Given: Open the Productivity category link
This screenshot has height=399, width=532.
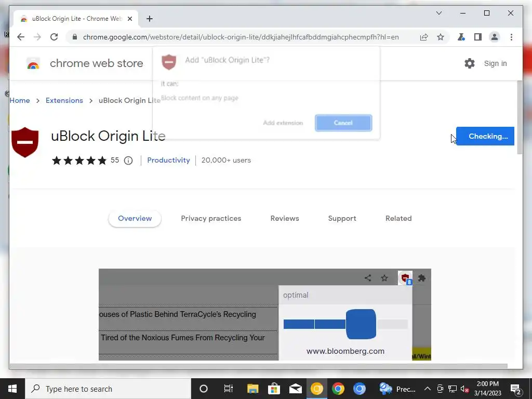Looking at the screenshot, I should coord(168,160).
